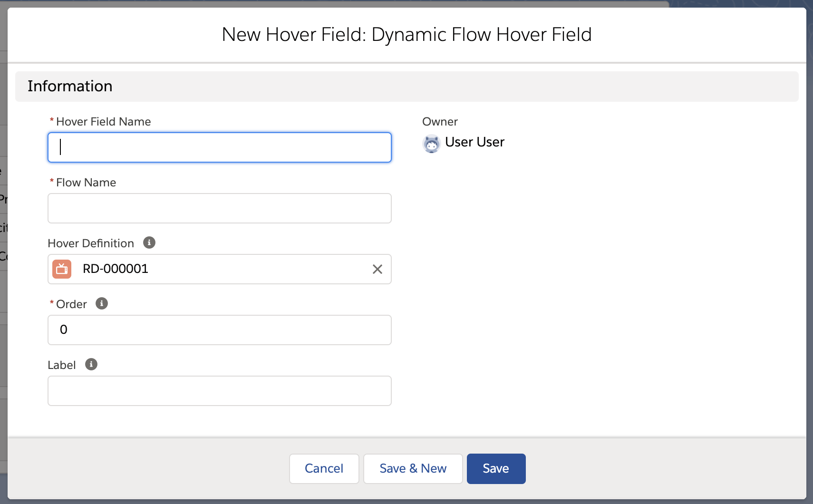Image resolution: width=813 pixels, height=504 pixels.
Task: Click the Label field info icon
Action: pos(91,364)
